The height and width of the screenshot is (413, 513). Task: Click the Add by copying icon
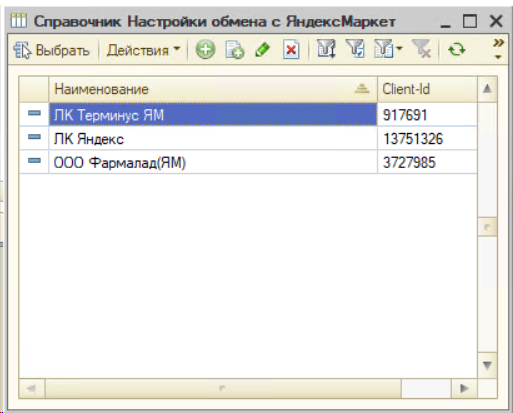(x=234, y=50)
